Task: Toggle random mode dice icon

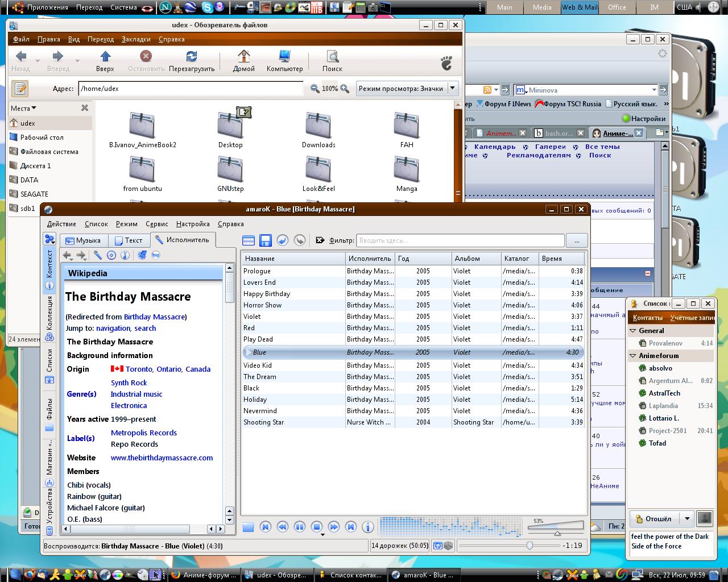Action: 448,546
